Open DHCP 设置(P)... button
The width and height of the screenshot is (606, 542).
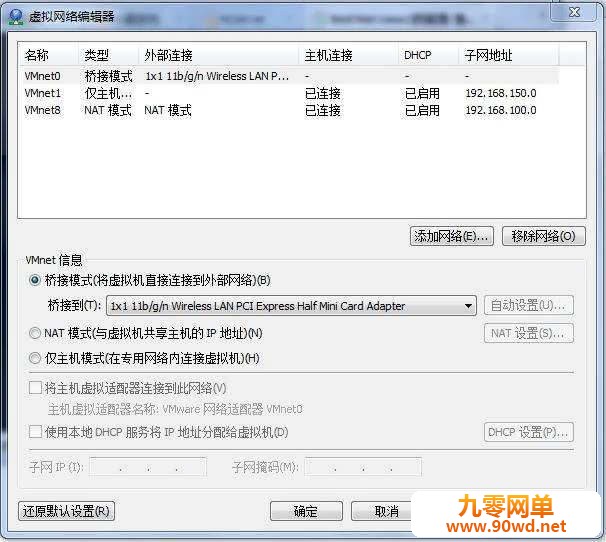click(529, 432)
